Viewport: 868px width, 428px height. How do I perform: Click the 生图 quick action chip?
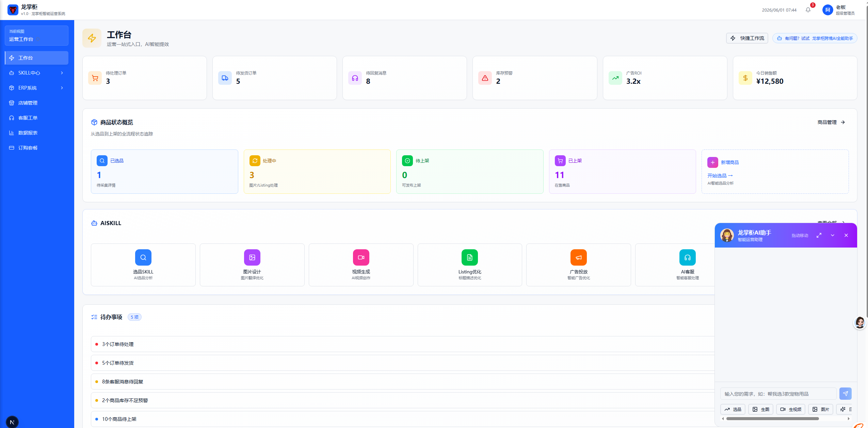pos(761,409)
